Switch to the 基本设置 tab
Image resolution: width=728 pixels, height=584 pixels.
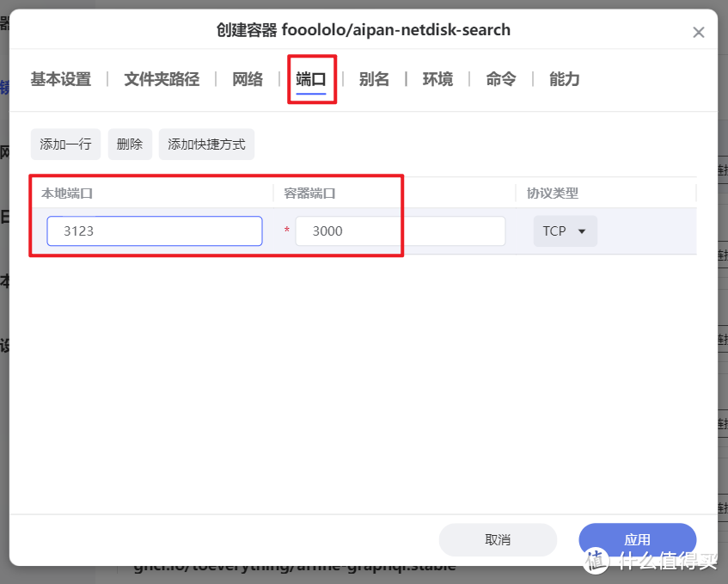tap(61, 79)
